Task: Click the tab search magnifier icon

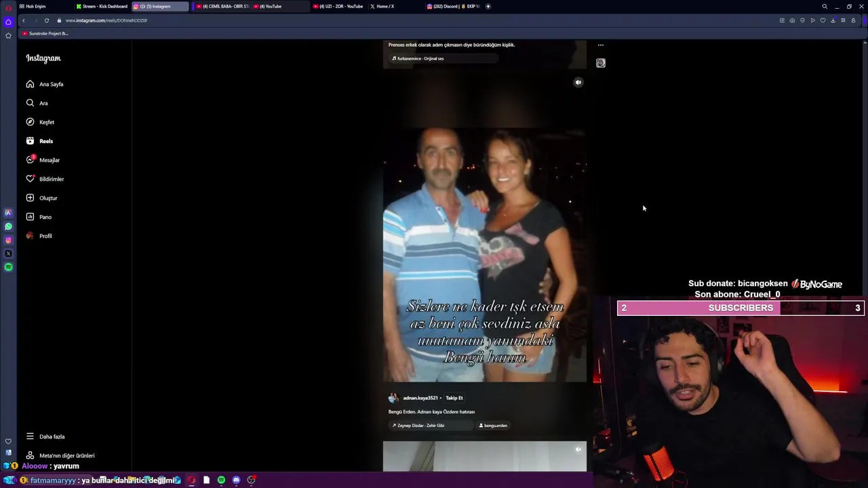Action: [x=825, y=6]
